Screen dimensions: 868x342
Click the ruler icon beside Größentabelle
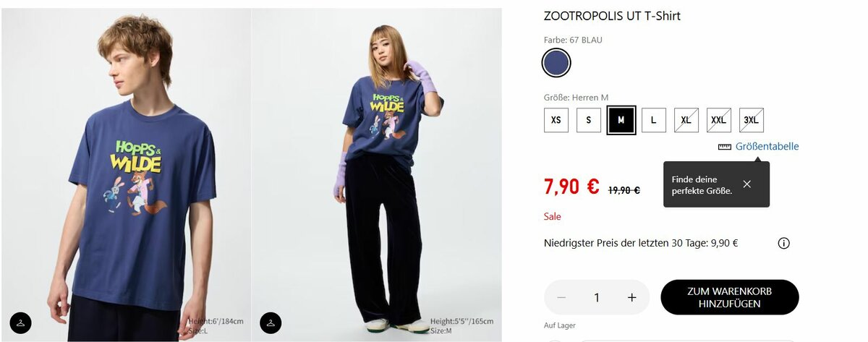tap(725, 147)
